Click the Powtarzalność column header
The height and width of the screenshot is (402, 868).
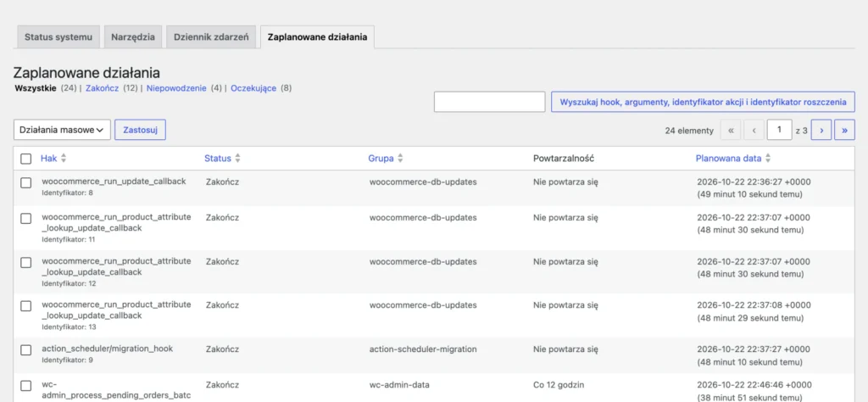click(x=564, y=159)
